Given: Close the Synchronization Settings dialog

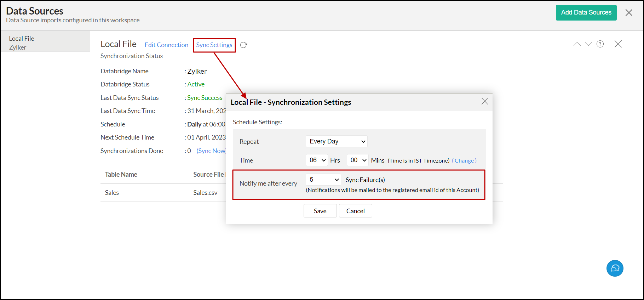Looking at the screenshot, I should [484, 102].
